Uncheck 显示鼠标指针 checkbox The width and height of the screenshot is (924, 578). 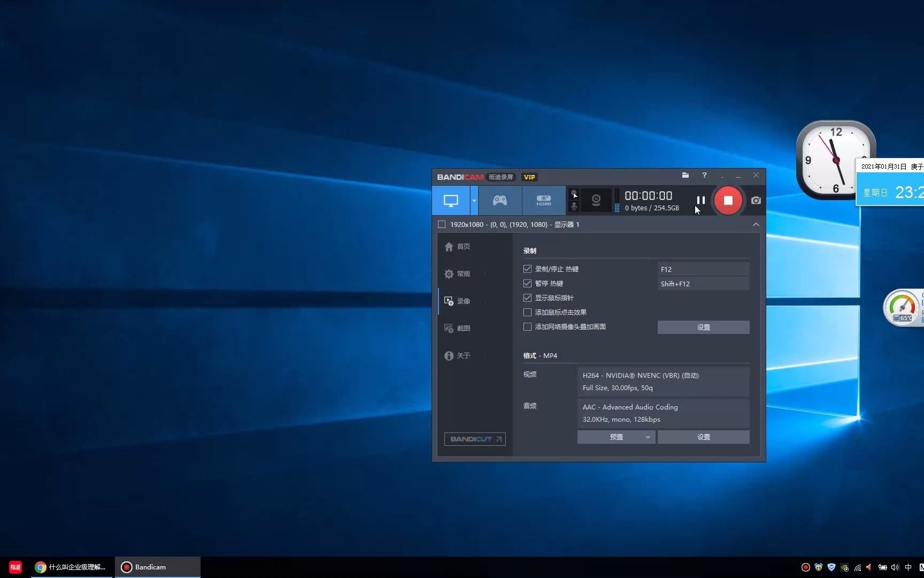pyautogui.click(x=527, y=298)
